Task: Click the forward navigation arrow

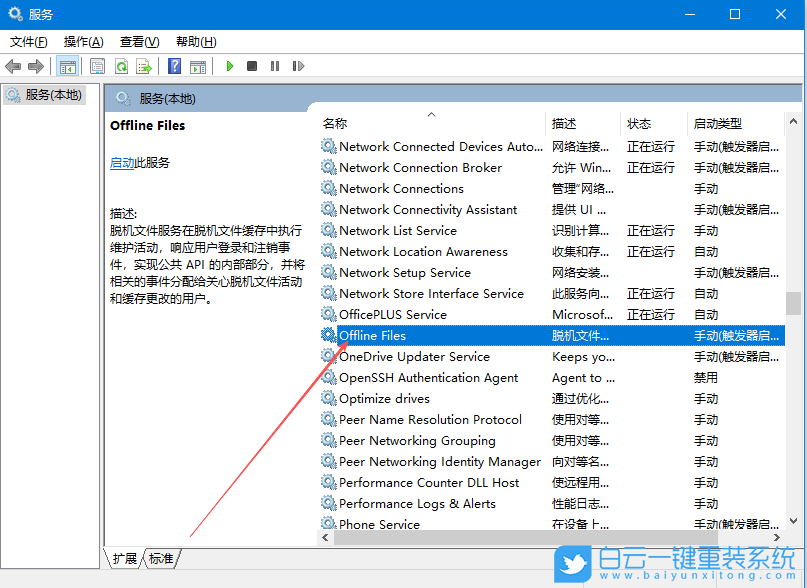Action: coord(36,66)
